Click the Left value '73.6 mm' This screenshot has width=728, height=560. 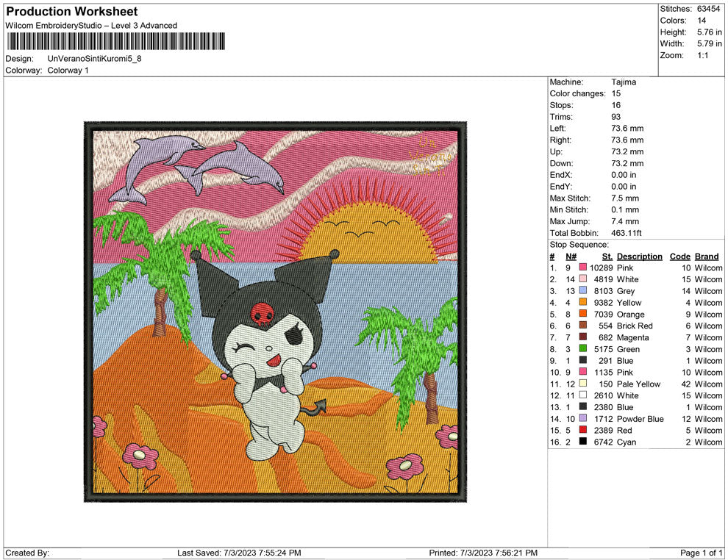tap(627, 128)
